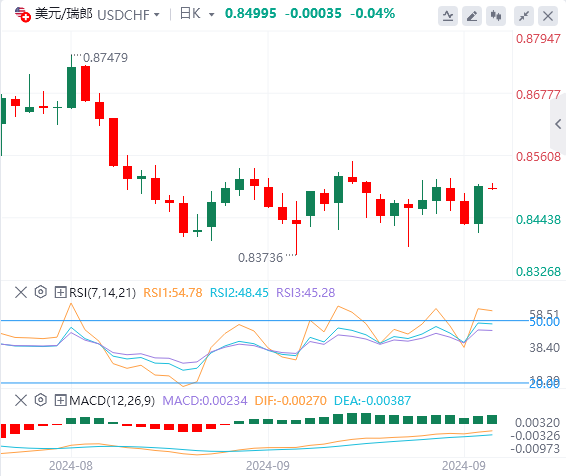Open the chart type line icon
This screenshot has width=566, height=476.
[x=448, y=16]
